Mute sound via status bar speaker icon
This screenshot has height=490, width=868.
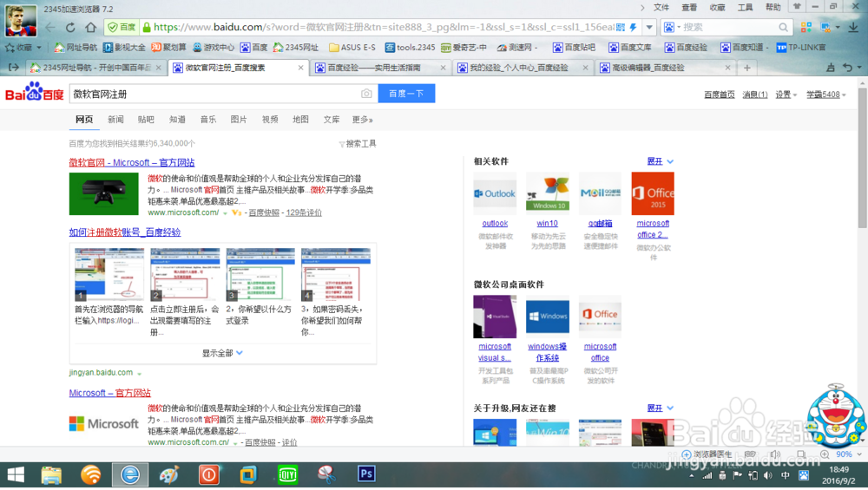pos(775,454)
